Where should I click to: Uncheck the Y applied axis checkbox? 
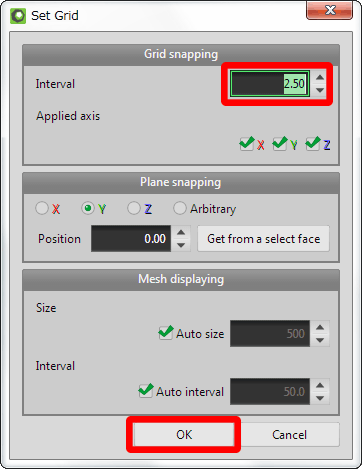click(279, 144)
